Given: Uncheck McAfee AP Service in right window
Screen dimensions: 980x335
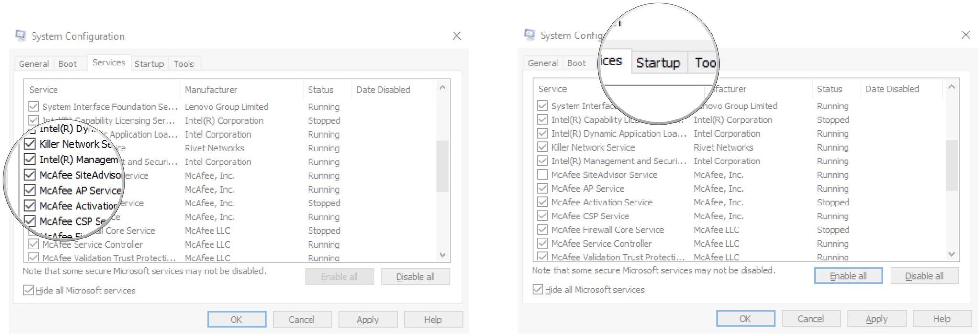Looking at the screenshot, I should [543, 188].
